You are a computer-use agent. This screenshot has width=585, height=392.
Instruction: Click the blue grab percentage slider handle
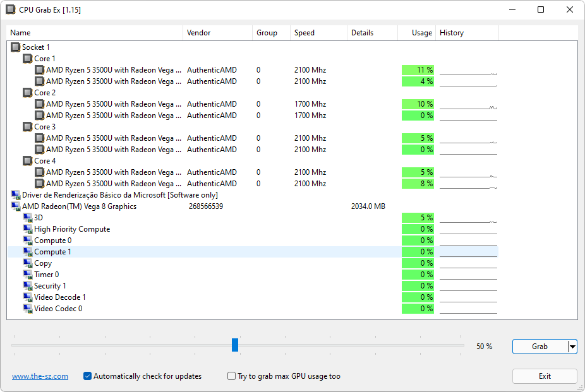235,345
